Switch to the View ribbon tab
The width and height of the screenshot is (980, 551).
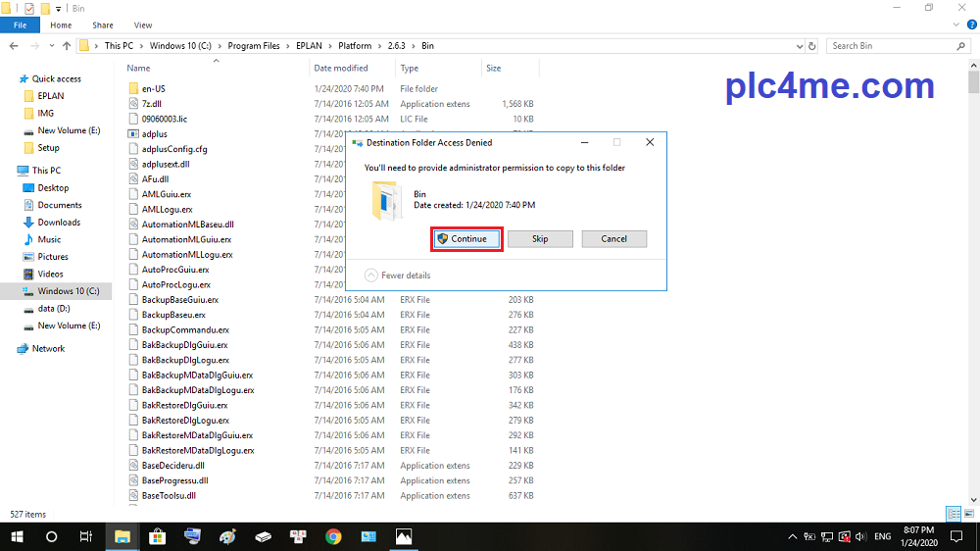point(142,25)
